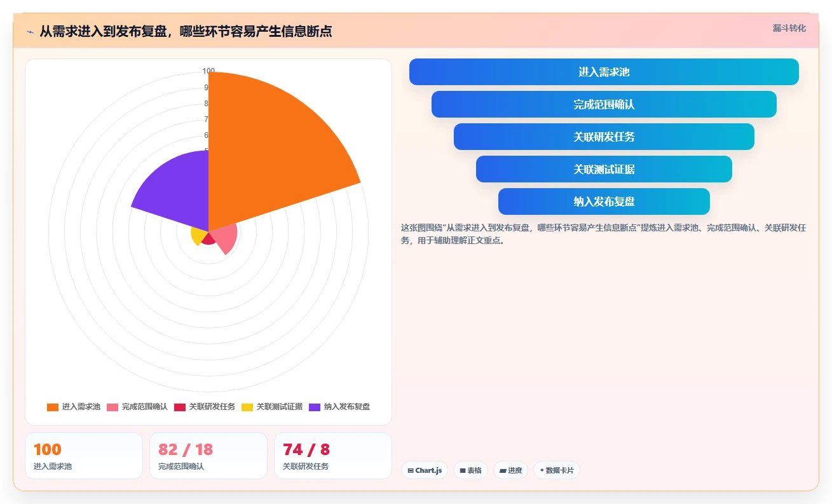The width and height of the screenshot is (832, 504).
Task: Select the 关联测试证据 funnel bar
Action: 604,169
